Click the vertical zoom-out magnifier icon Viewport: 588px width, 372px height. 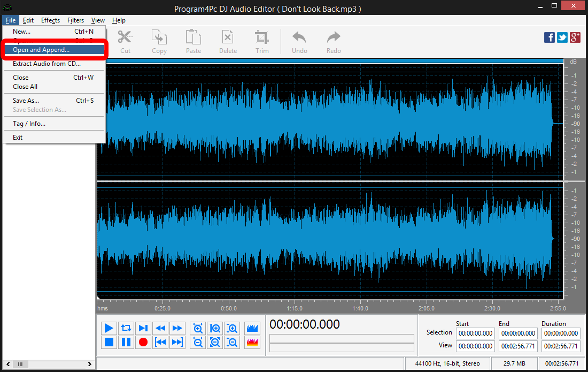[232, 342]
